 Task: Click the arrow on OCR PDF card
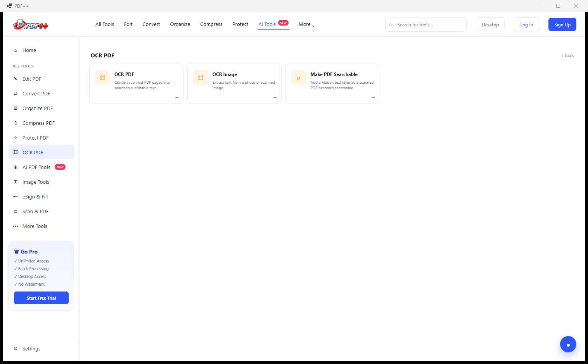coord(177,97)
